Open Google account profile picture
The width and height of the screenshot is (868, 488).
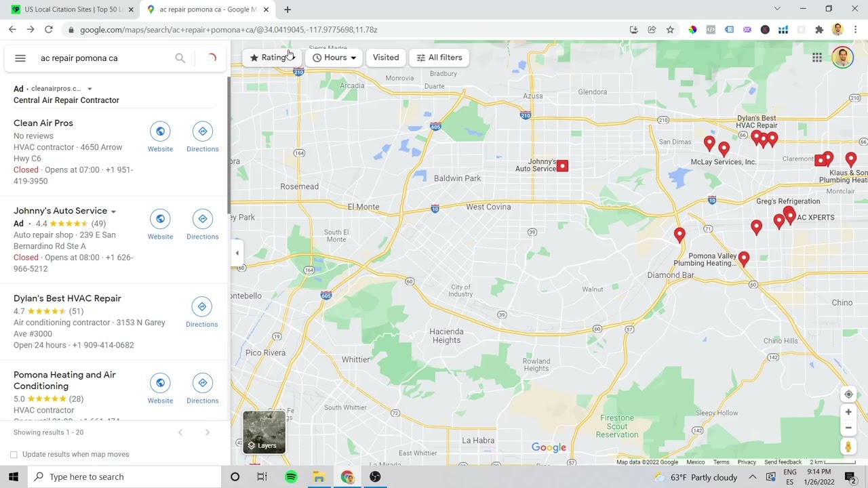coord(842,58)
